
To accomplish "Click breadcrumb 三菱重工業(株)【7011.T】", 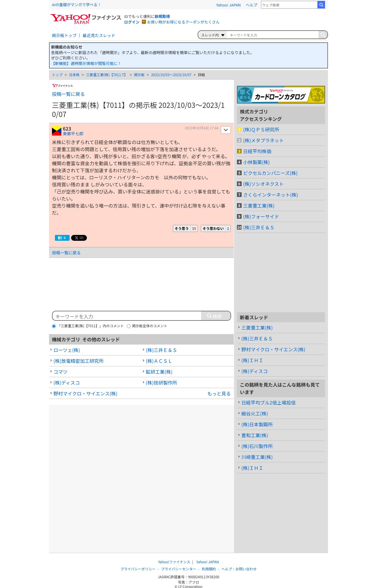I will point(107,75).
